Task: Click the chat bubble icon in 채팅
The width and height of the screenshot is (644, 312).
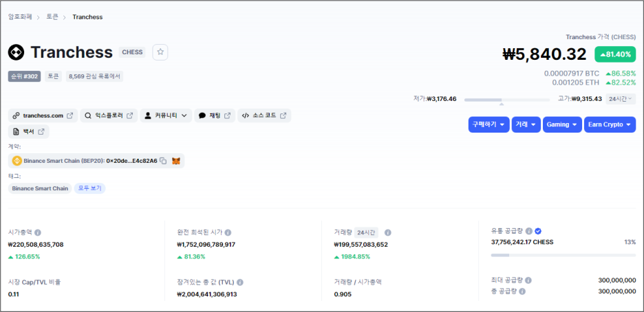Action: (x=202, y=115)
